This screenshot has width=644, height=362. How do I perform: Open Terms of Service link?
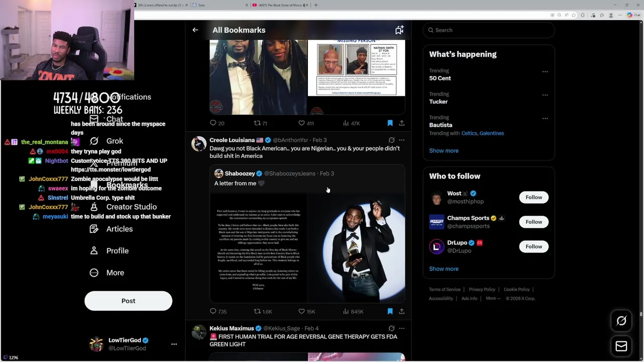(x=445, y=290)
